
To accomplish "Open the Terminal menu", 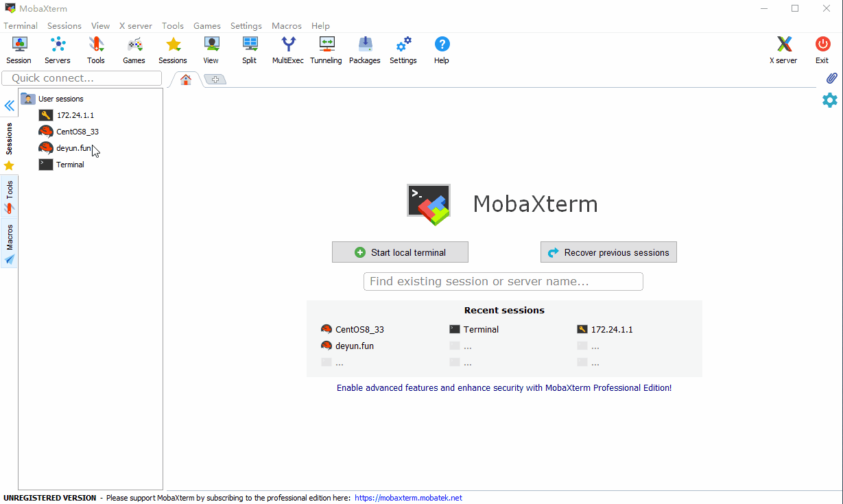I will click(x=21, y=26).
